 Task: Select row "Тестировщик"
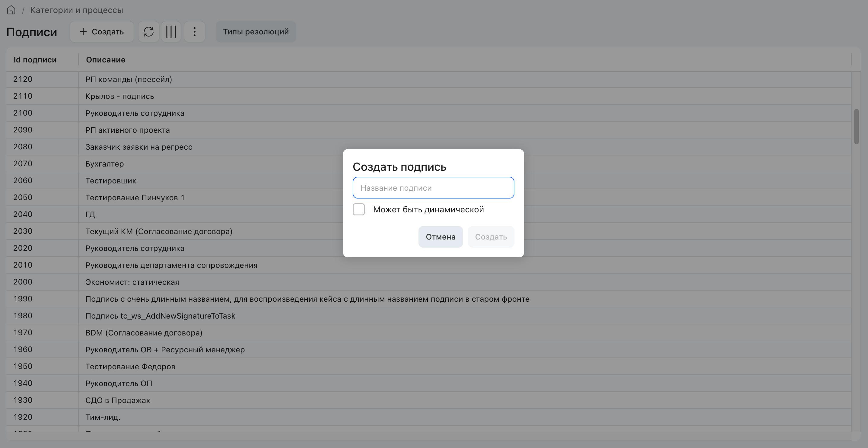[x=429, y=180]
